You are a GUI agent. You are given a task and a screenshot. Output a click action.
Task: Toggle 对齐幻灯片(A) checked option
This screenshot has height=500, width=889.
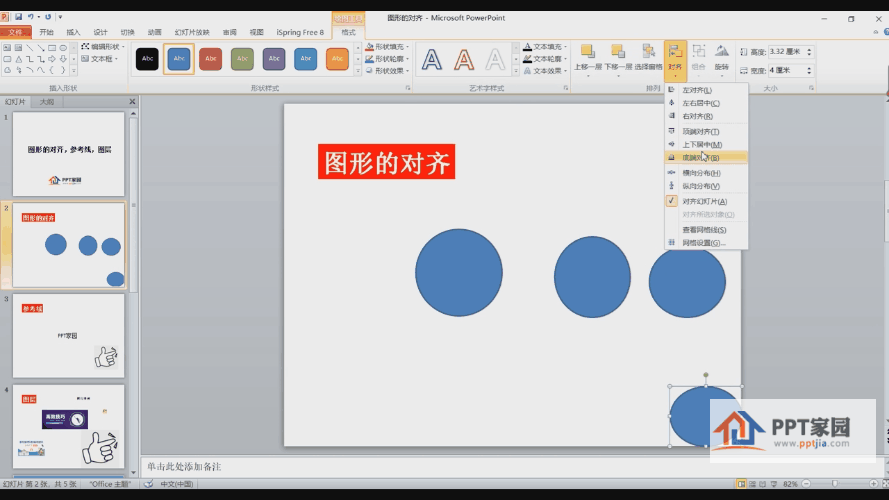coord(706,201)
